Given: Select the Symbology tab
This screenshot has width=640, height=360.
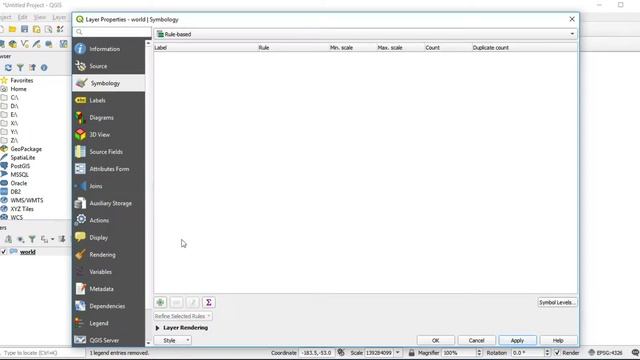Looking at the screenshot, I should [108, 83].
